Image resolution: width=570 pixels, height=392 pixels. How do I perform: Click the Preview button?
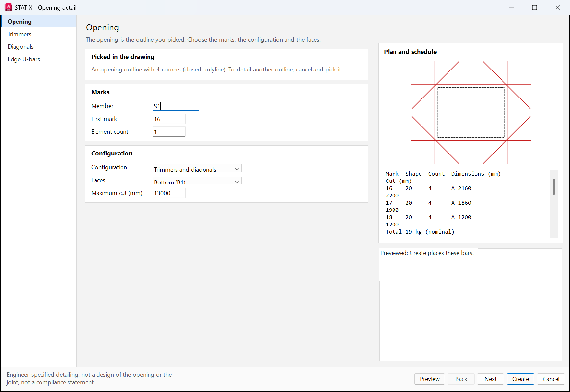pyautogui.click(x=429, y=379)
